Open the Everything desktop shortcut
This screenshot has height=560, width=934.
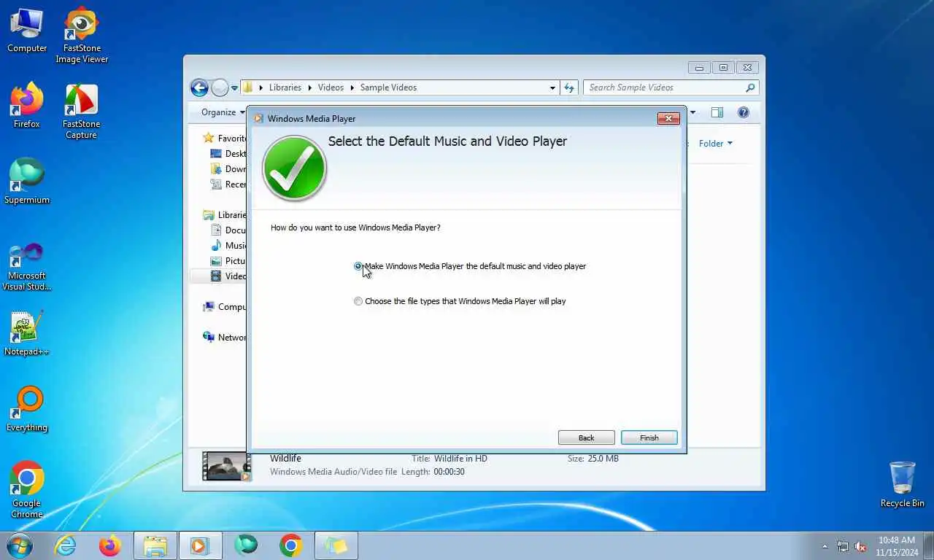(x=27, y=410)
